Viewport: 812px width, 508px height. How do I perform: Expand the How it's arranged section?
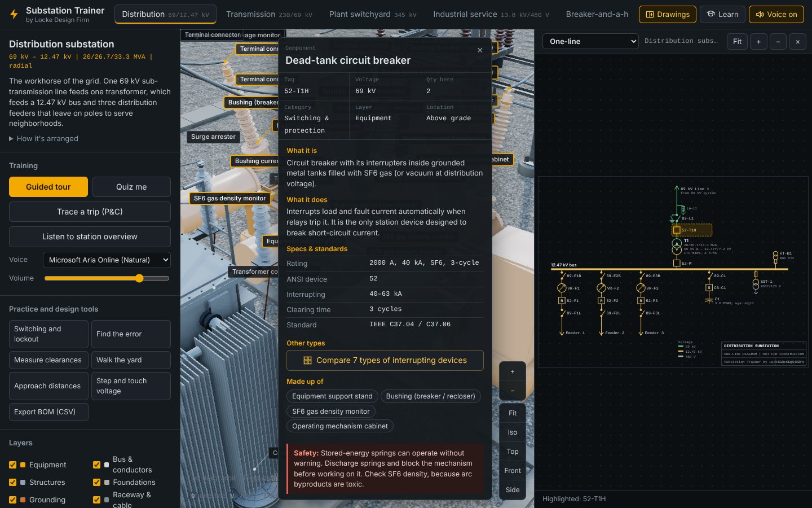point(44,139)
